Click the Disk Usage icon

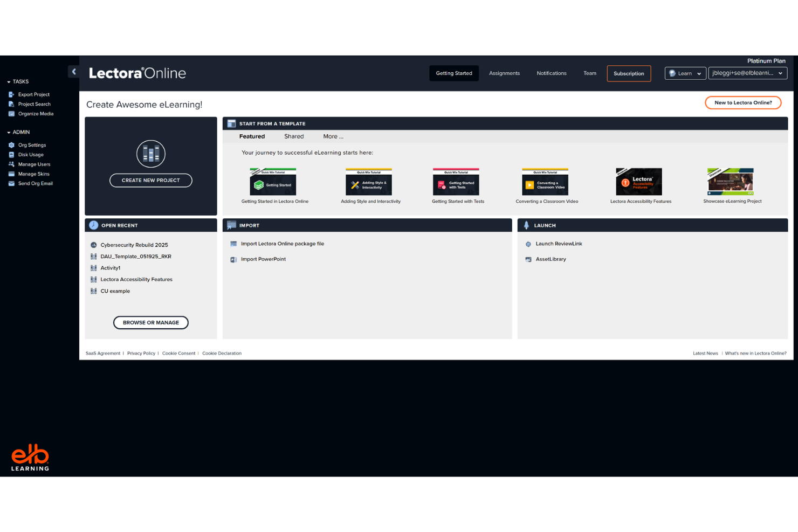coord(11,155)
